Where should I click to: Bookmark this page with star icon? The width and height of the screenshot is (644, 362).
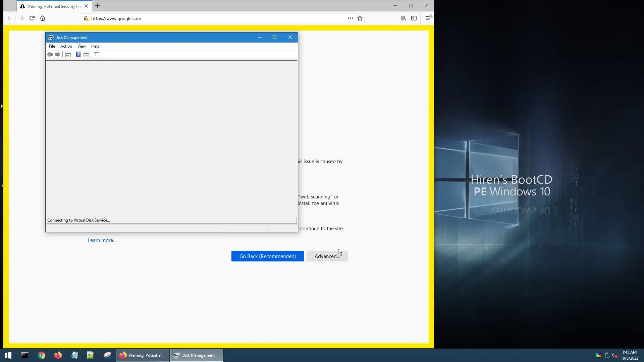pyautogui.click(x=360, y=18)
